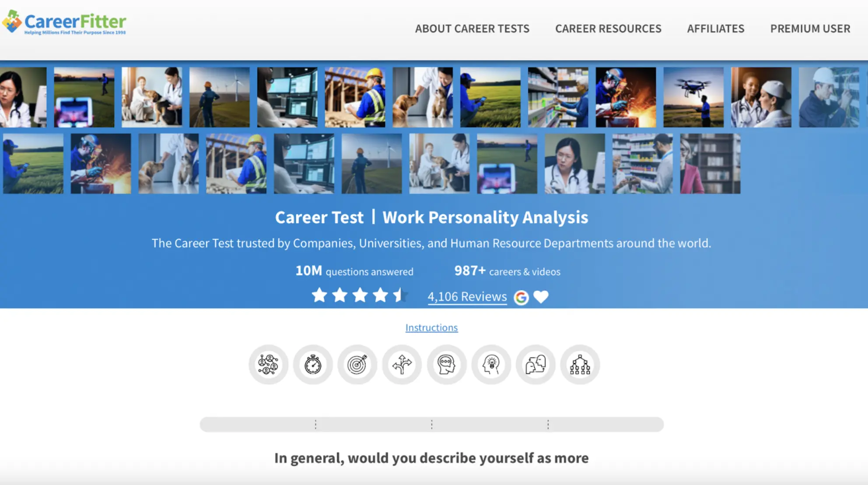Expand the Affiliates navigation item

(715, 28)
